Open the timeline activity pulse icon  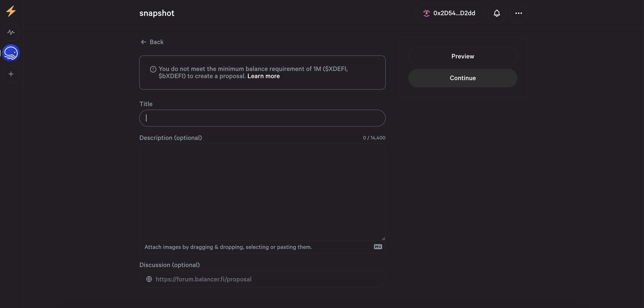pyautogui.click(x=11, y=32)
